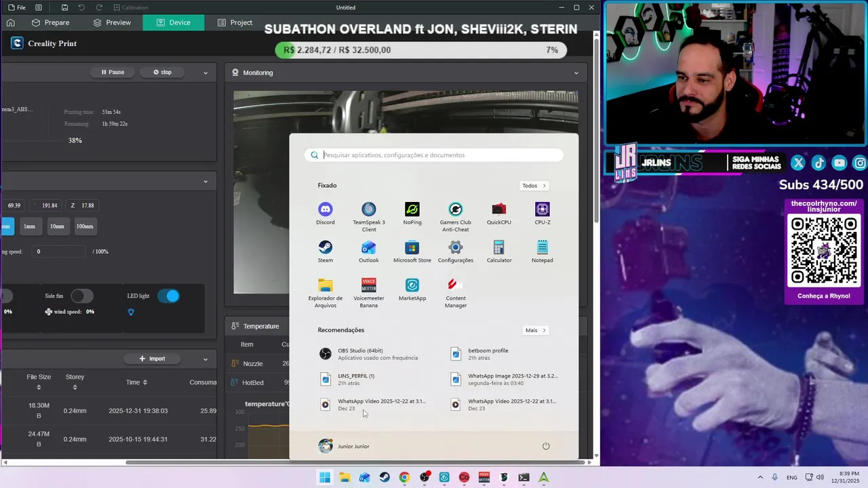Open Calibration in toolbar

(130, 7)
